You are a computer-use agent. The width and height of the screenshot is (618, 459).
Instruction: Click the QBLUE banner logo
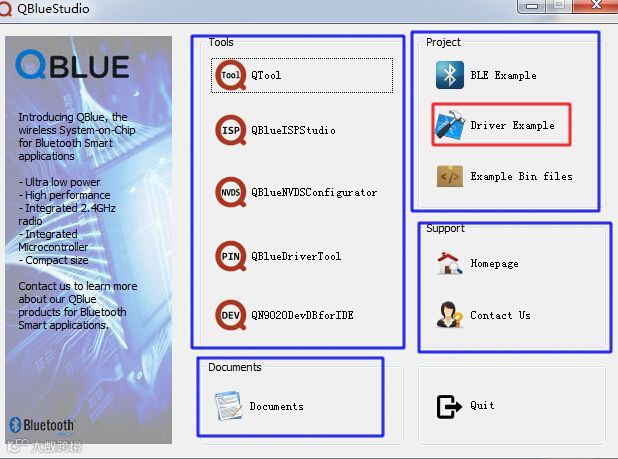tap(73, 65)
